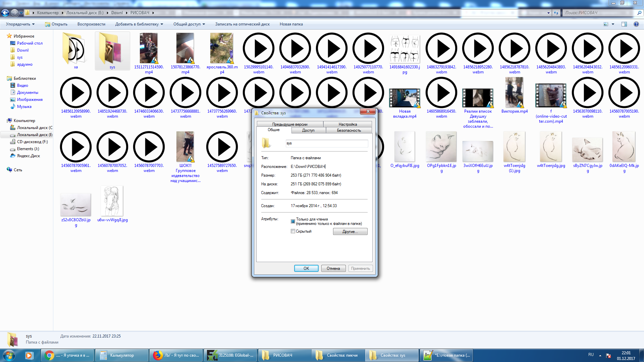Open the Упорядочить dropdown menu
The width and height of the screenshot is (644, 362).
[x=20, y=24]
